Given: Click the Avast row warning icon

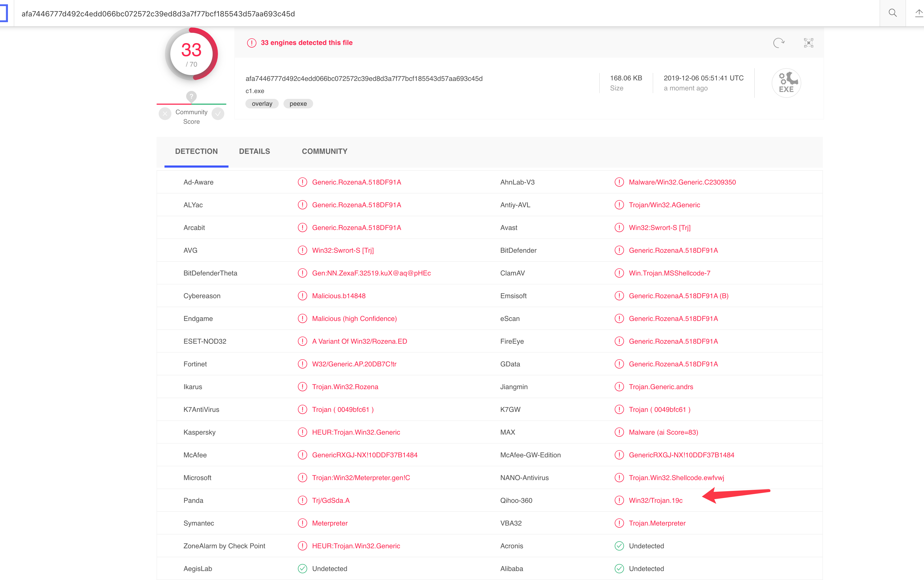Looking at the screenshot, I should [619, 227].
